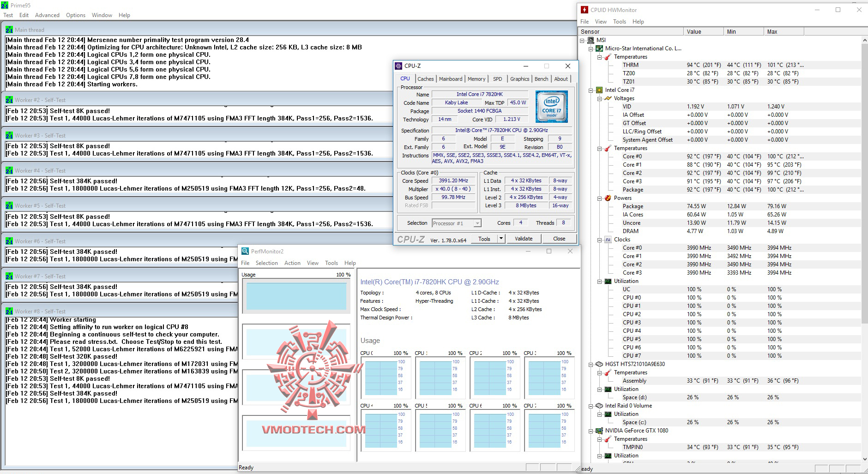The image size is (868, 474).
Task: Click the Worker #8 Self-Test window icon
Action: coord(9,311)
